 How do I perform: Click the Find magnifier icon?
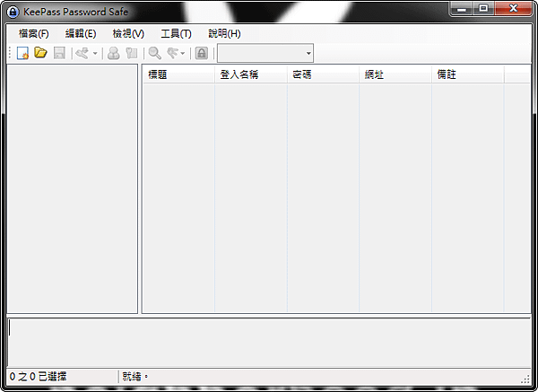pyautogui.click(x=155, y=53)
